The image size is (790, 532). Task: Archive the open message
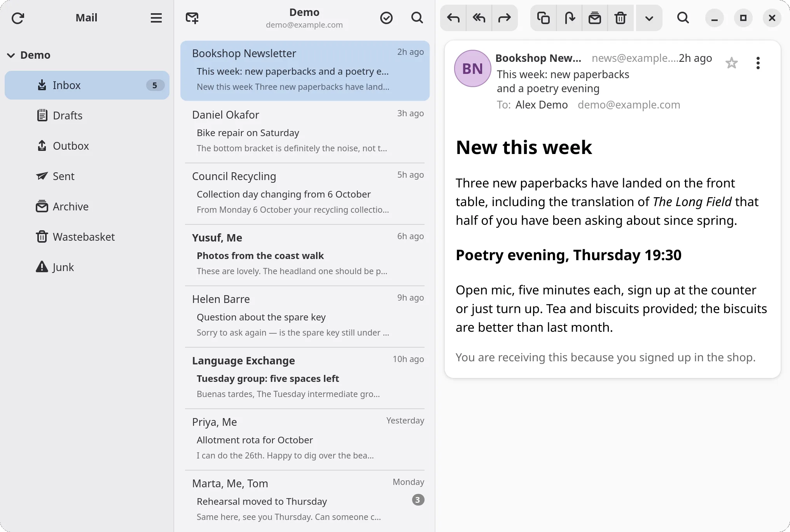coord(595,18)
